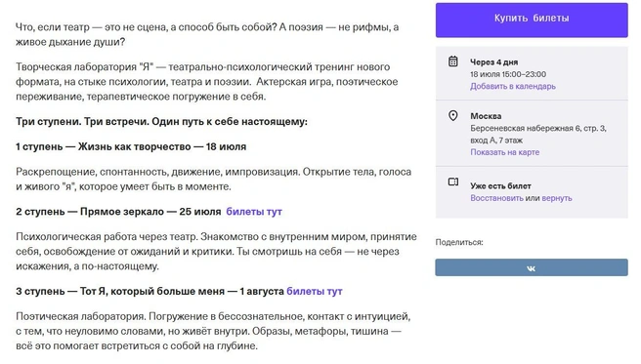Screen dimensions: 641x364
Task: Click the paragraph starting Что, если театр
Action: (x=207, y=34)
